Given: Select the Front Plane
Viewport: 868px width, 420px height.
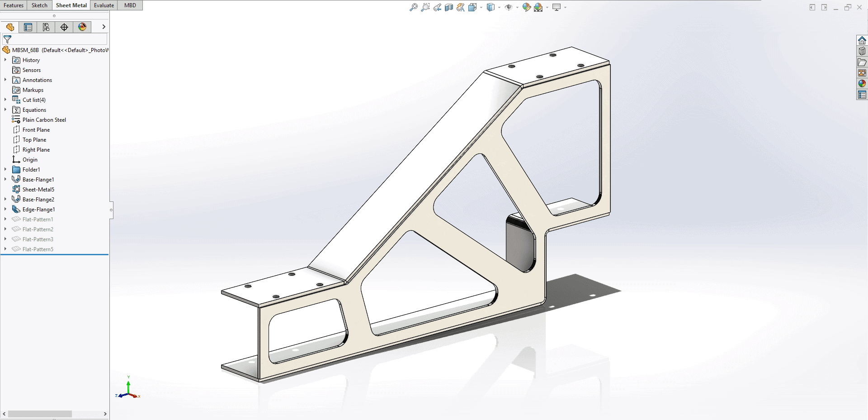Looking at the screenshot, I should point(31,130).
